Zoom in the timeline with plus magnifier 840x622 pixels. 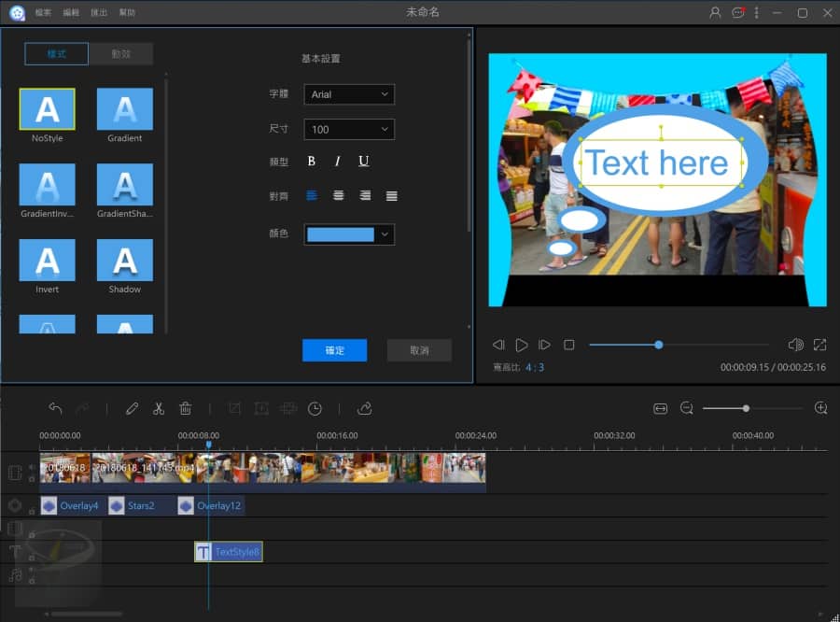tap(820, 408)
